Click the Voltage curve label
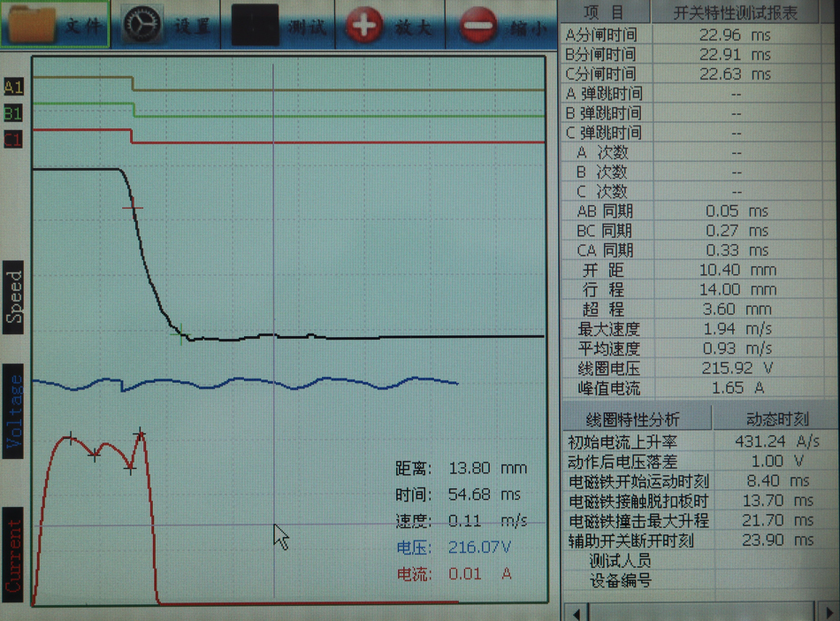Image resolution: width=840 pixels, height=621 pixels. coord(13,411)
